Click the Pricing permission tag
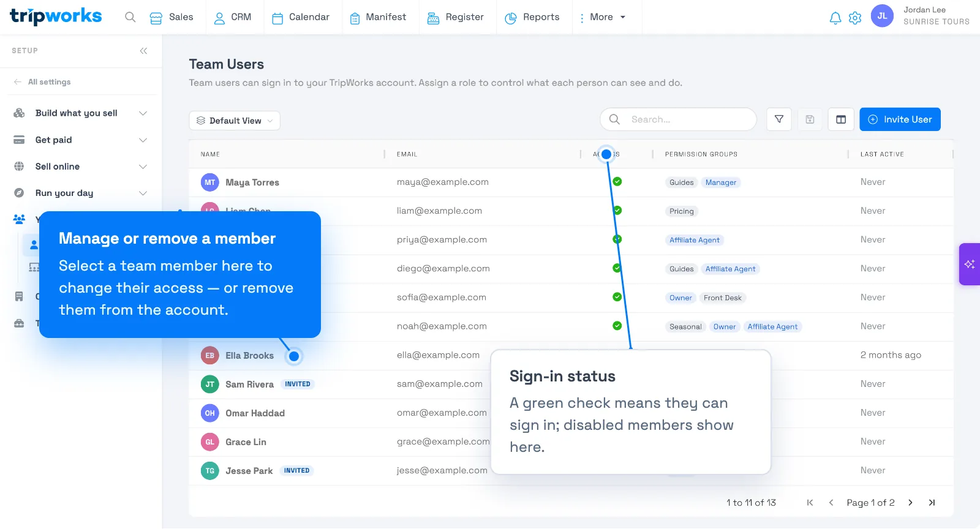 682,211
